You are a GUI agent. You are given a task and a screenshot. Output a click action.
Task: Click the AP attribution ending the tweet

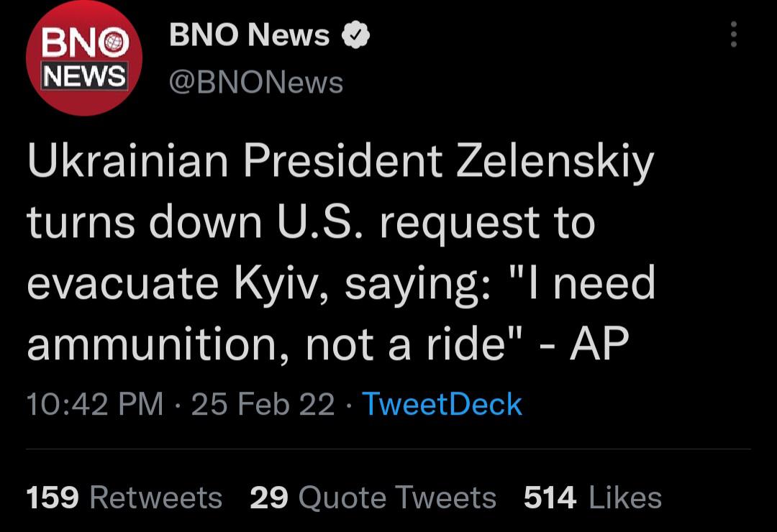(599, 346)
